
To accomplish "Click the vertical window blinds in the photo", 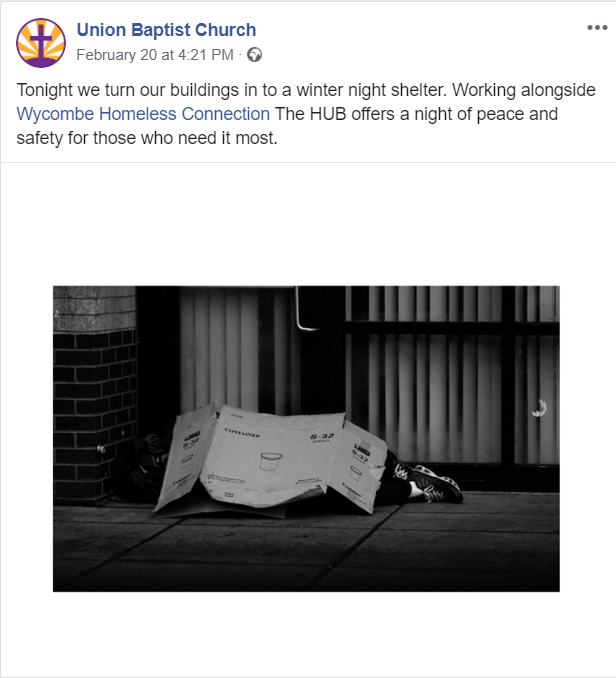I will (x=450, y=374).
